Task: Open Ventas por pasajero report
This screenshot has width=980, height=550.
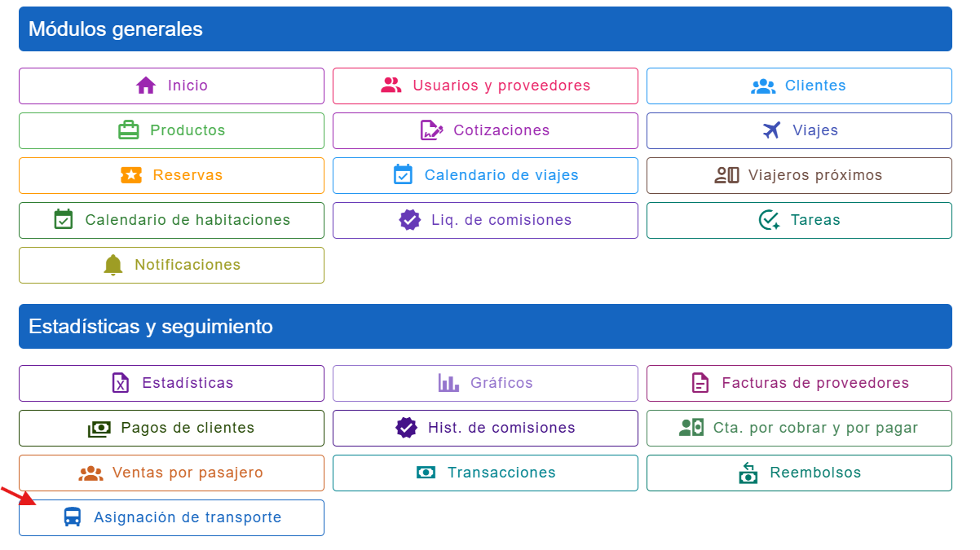Action: pyautogui.click(x=171, y=473)
